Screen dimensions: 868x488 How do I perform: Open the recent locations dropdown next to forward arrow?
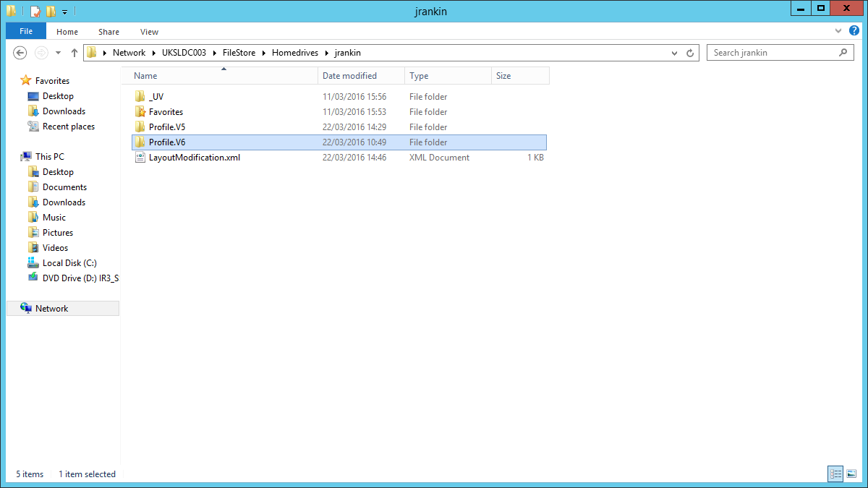pyautogui.click(x=58, y=52)
